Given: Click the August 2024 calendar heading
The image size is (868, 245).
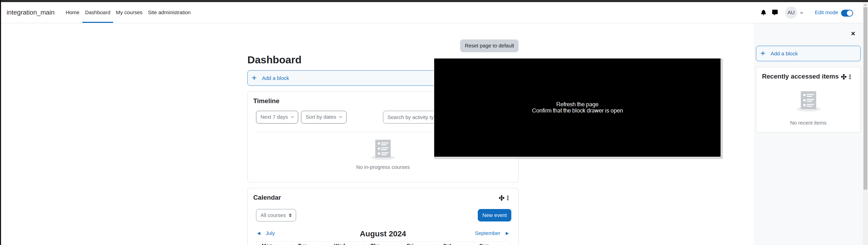Looking at the screenshot, I should coord(383,234).
